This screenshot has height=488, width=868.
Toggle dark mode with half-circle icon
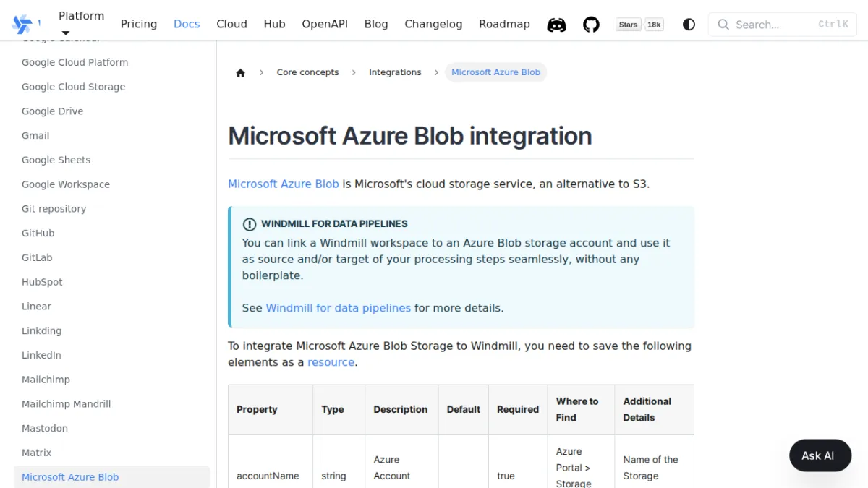(x=689, y=25)
